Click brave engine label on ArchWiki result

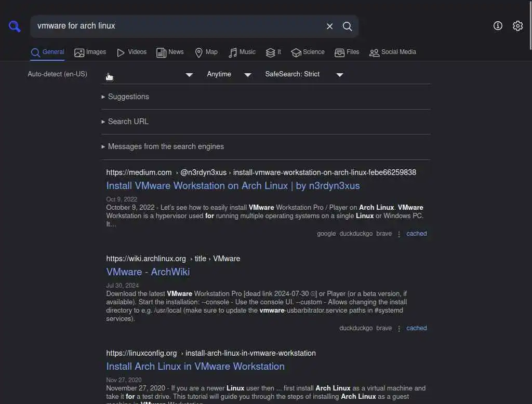coord(384,328)
